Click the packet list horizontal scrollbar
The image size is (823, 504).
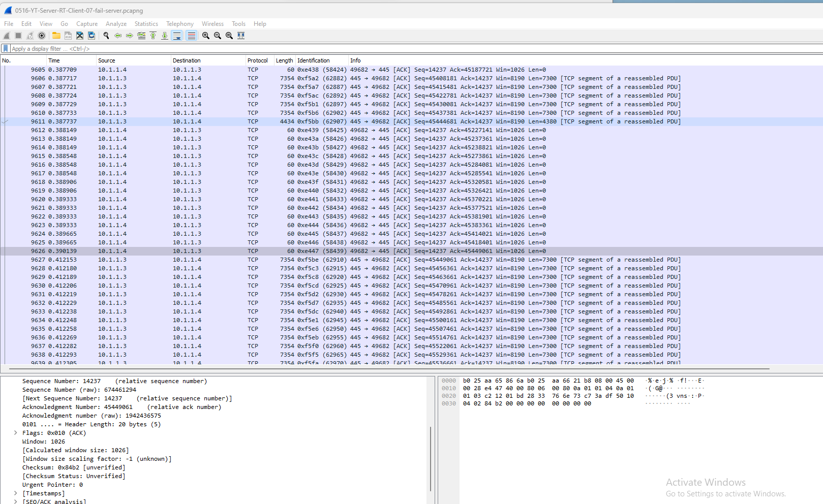coord(389,369)
